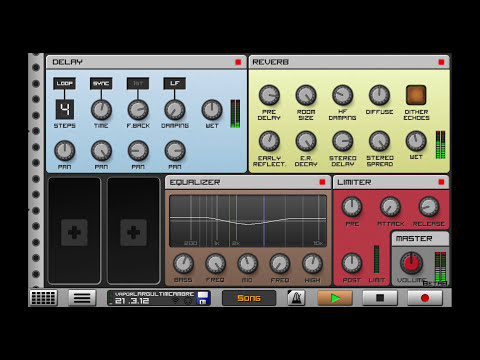
Task: Toggle the SYNC button in Delay
Action: pyautogui.click(x=101, y=83)
